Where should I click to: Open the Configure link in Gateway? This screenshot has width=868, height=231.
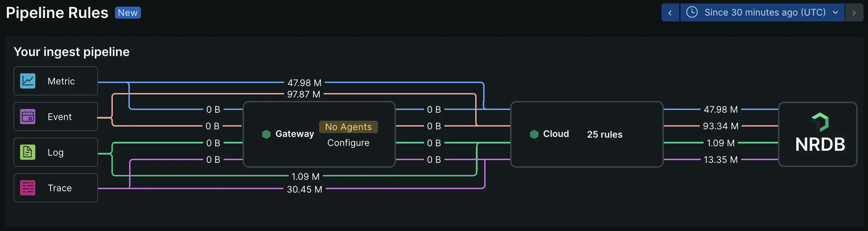348,143
